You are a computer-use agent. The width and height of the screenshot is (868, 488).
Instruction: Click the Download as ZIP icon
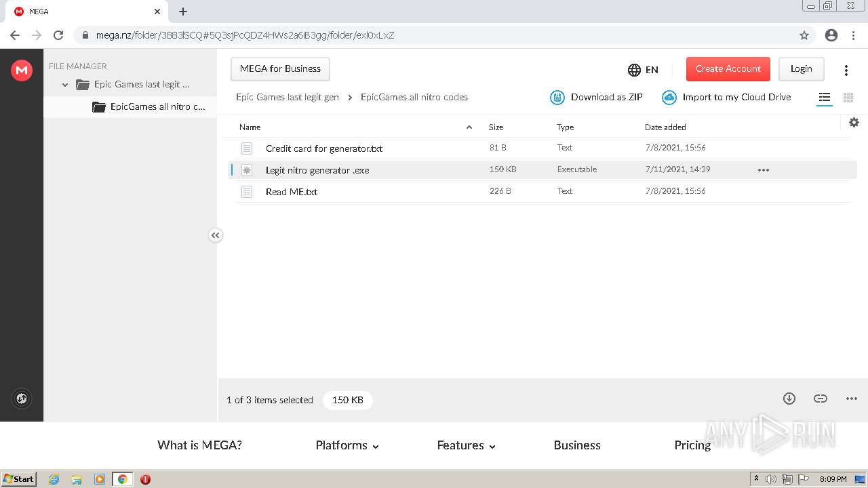click(x=557, y=98)
